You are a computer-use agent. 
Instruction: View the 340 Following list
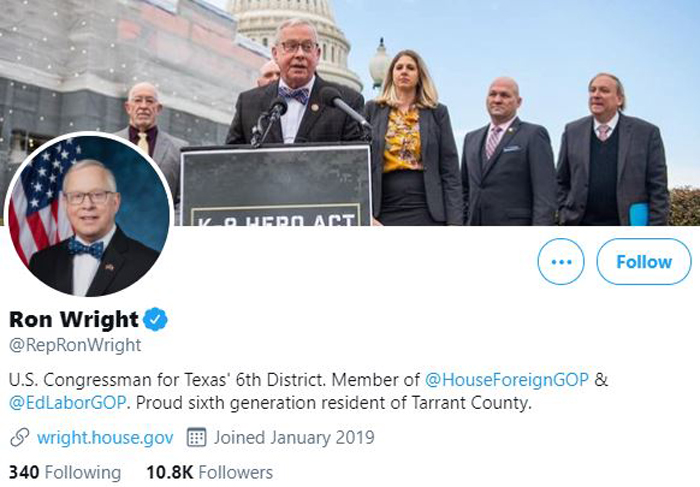[x=65, y=472]
